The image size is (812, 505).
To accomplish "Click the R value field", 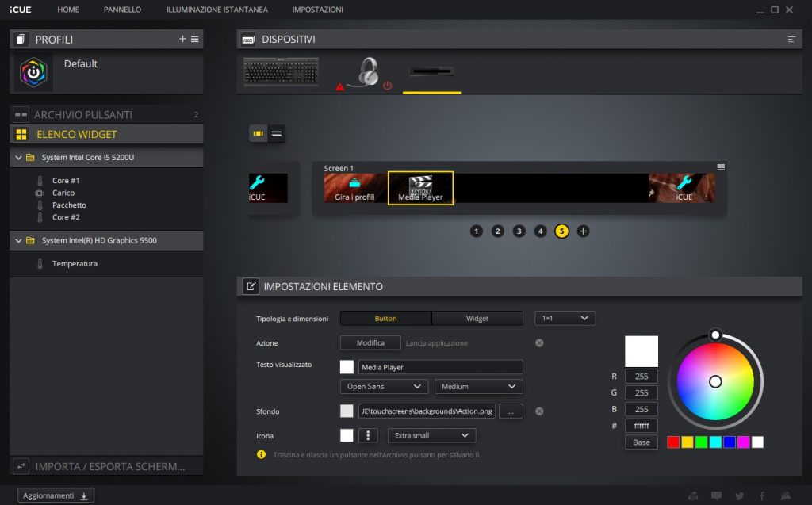I will [x=642, y=377].
